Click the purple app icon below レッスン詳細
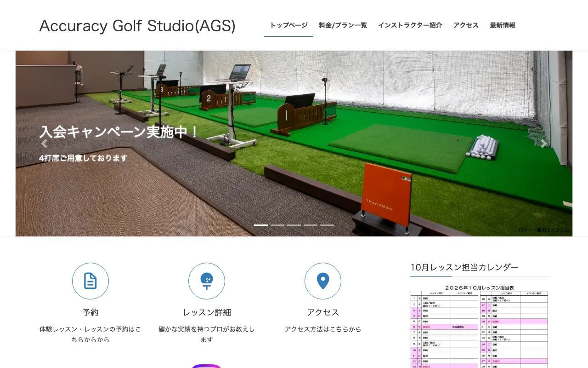The width and height of the screenshot is (588, 368). click(x=207, y=366)
